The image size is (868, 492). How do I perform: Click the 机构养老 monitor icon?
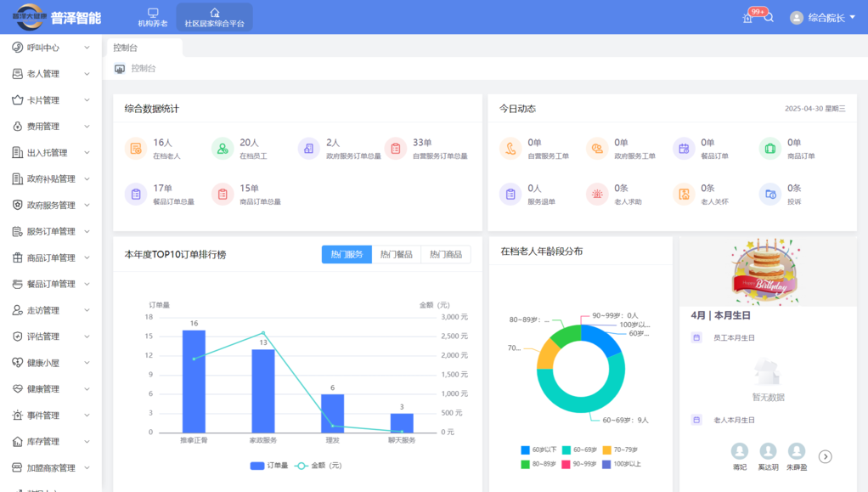coord(153,12)
